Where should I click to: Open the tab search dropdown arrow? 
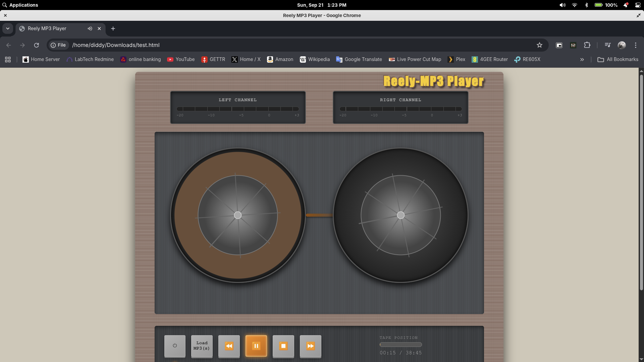[x=8, y=28]
